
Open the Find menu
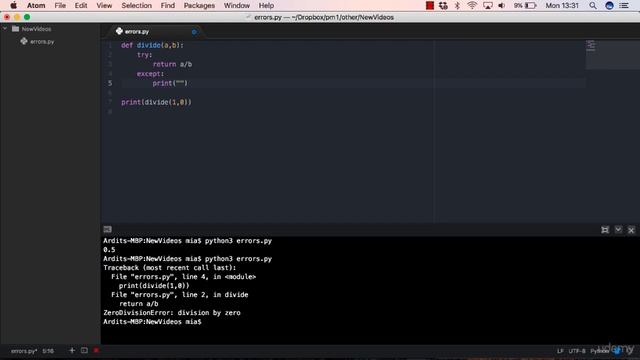(167, 5)
